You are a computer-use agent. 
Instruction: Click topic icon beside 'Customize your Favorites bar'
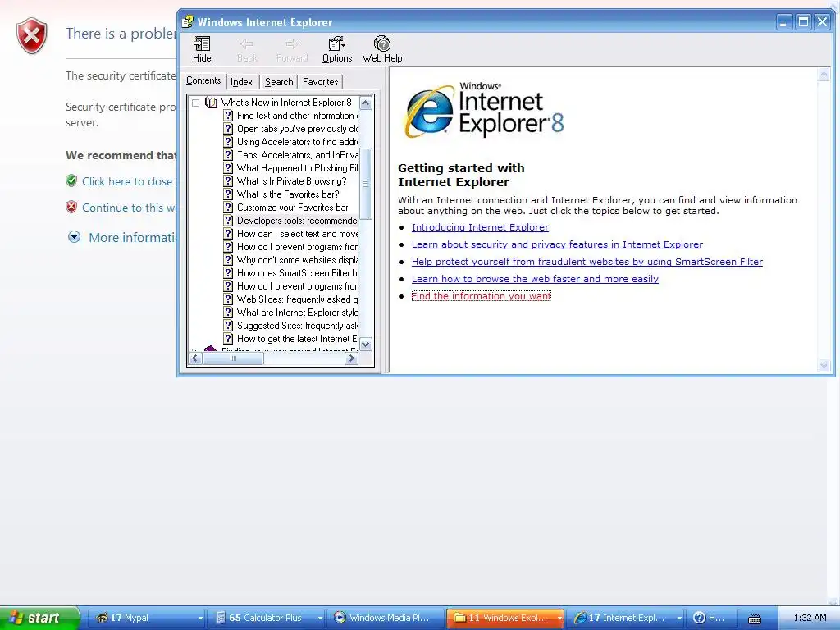click(x=228, y=208)
